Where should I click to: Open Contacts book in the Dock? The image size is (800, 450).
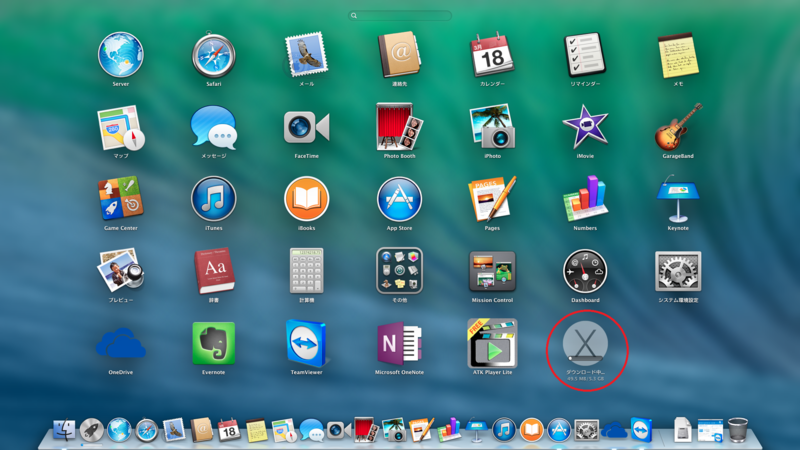pos(202,430)
